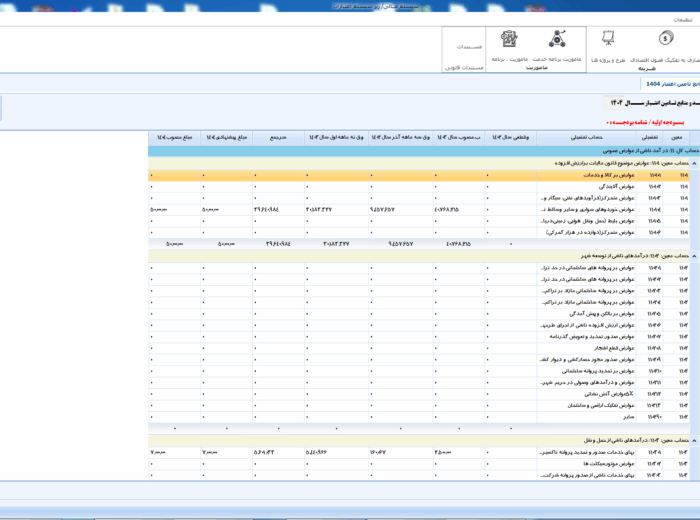Click the ماموریت برنامه خدمت triangle icon
This screenshot has width=700, height=520.
[557, 41]
